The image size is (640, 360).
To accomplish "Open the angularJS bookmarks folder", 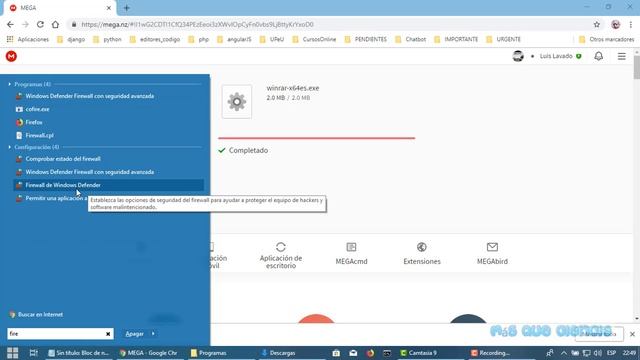I will click(x=234, y=39).
